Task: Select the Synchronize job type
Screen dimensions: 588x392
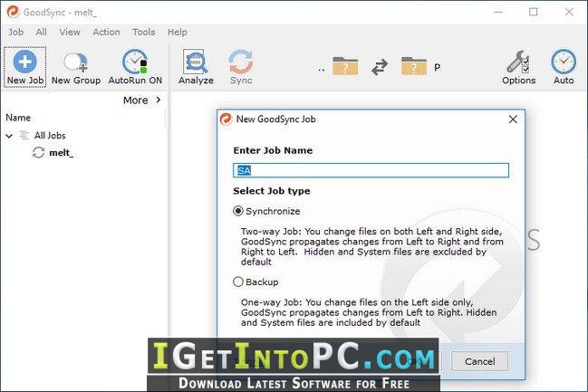Action: pyautogui.click(x=239, y=211)
